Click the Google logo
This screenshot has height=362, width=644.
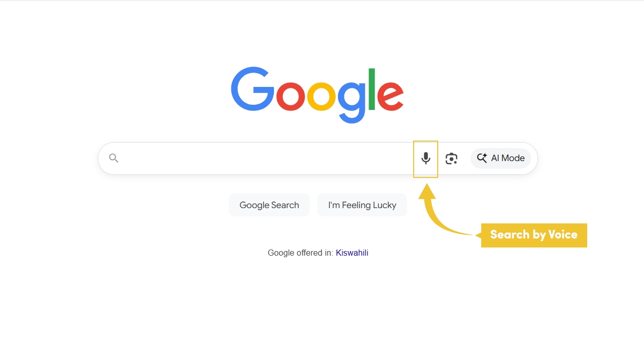pos(317,95)
